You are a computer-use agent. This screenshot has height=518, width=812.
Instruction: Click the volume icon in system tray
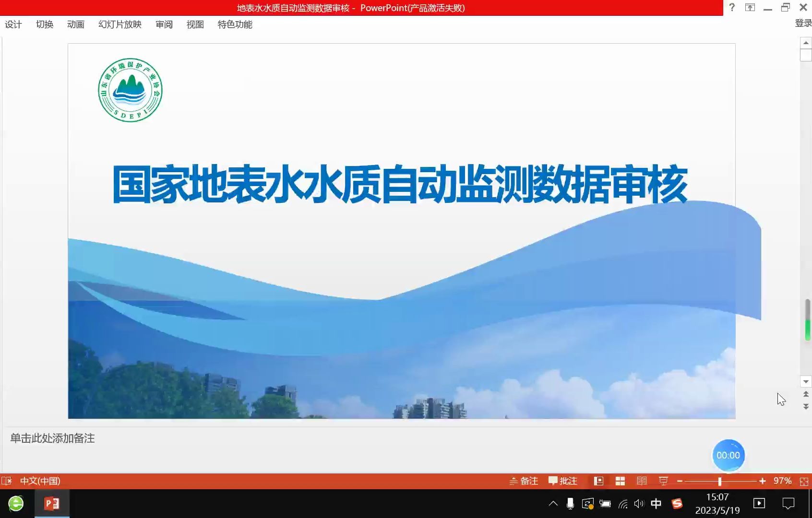coord(639,504)
